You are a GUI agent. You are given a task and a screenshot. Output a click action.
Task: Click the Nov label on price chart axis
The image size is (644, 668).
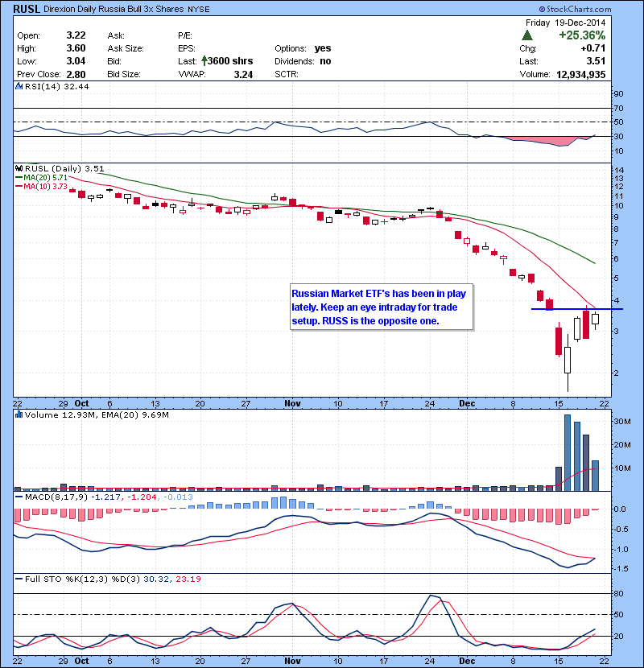(x=292, y=403)
